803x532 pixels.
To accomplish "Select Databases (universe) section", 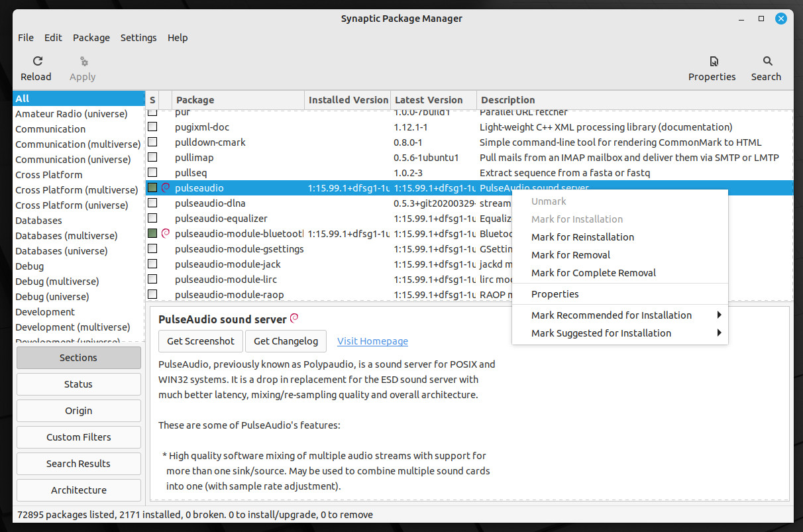I will pyautogui.click(x=78, y=251).
